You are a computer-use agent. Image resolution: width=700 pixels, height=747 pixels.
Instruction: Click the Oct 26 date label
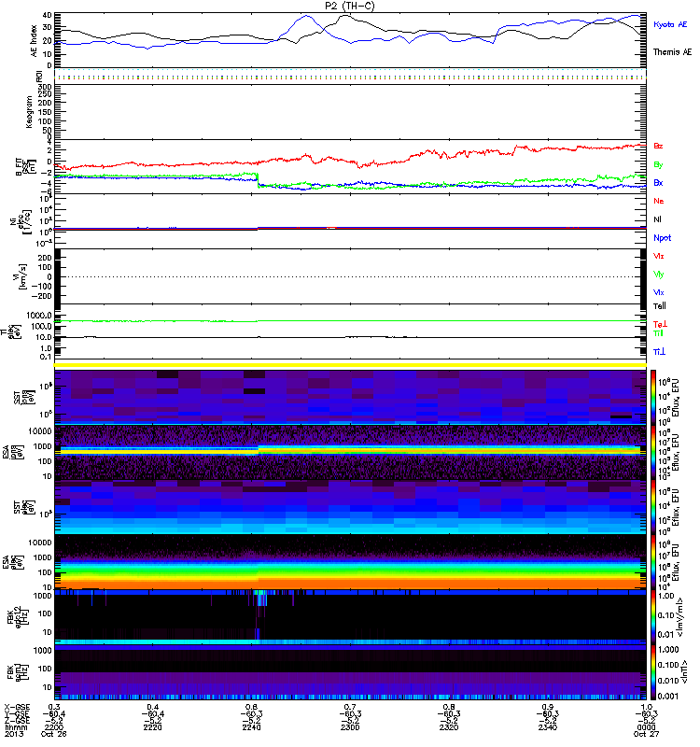tap(53, 734)
